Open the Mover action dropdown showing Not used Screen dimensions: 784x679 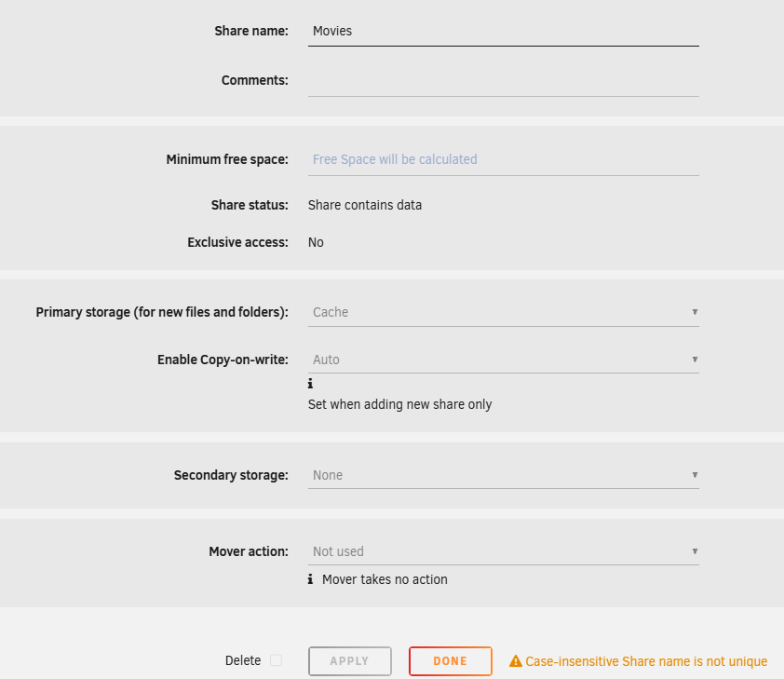tap(503, 551)
